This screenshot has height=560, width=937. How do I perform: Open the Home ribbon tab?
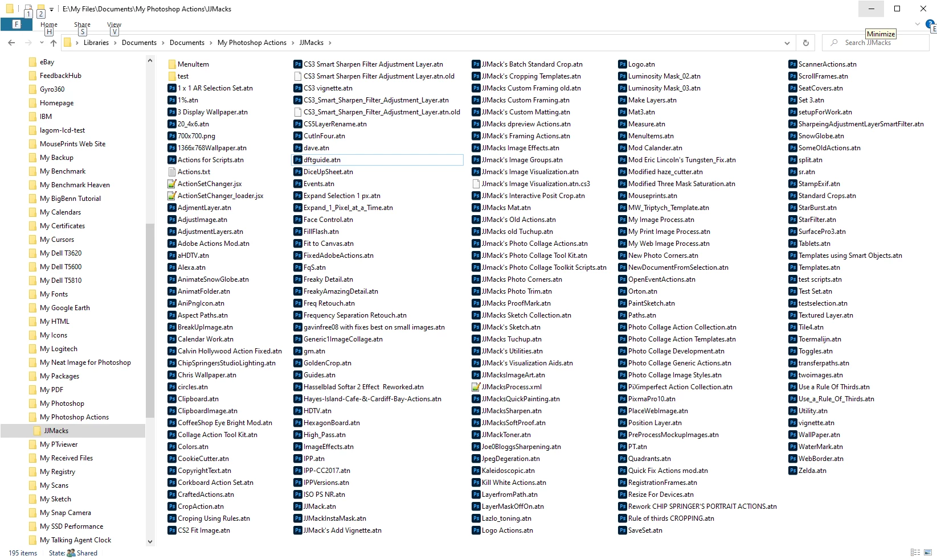49,24
